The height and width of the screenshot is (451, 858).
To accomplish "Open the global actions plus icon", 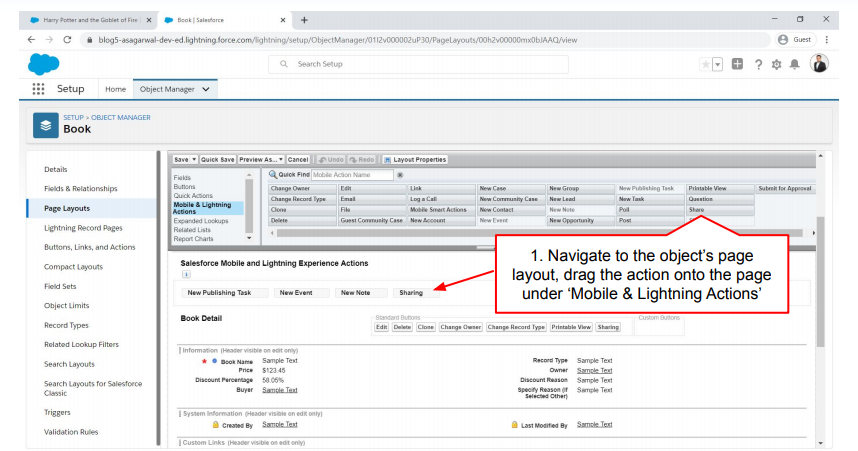I will pyautogui.click(x=738, y=64).
